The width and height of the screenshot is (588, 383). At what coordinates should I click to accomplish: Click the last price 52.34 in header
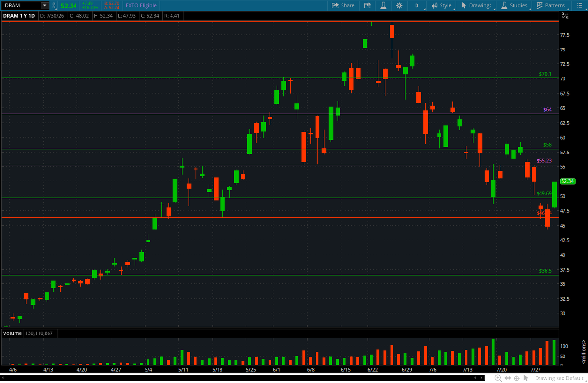(x=69, y=6)
